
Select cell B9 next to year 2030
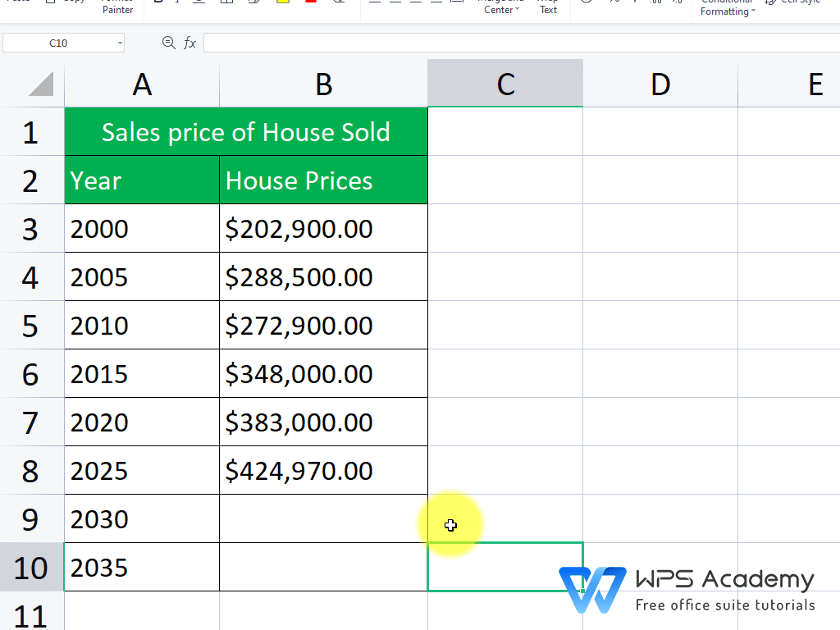click(323, 518)
